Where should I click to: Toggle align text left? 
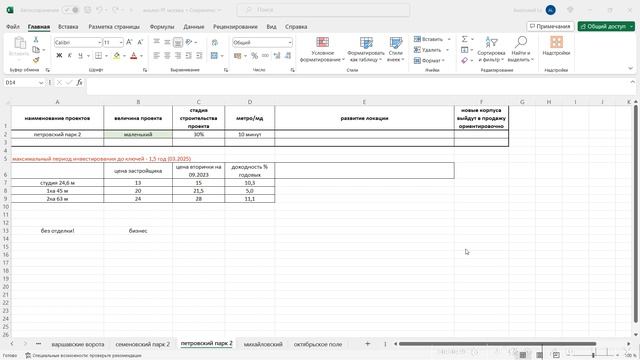click(x=156, y=56)
